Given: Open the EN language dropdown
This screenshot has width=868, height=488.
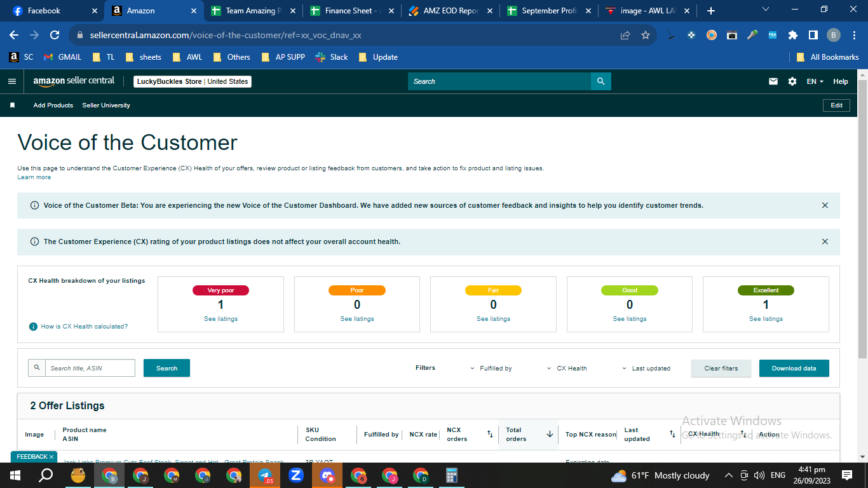Looking at the screenshot, I should (x=815, y=81).
